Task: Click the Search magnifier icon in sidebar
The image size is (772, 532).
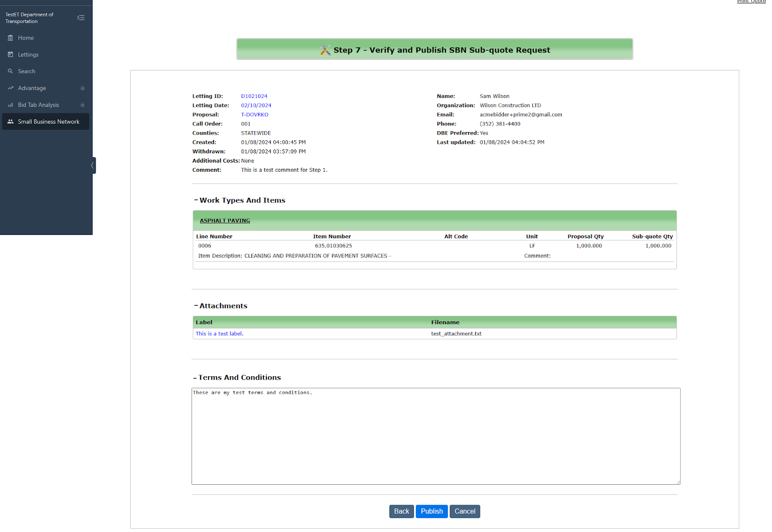Action: point(10,71)
